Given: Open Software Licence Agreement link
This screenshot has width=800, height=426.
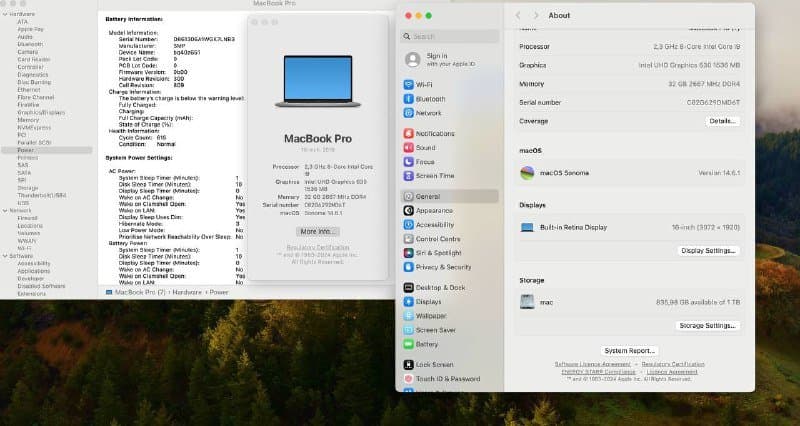Looking at the screenshot, I should (592, 364).
